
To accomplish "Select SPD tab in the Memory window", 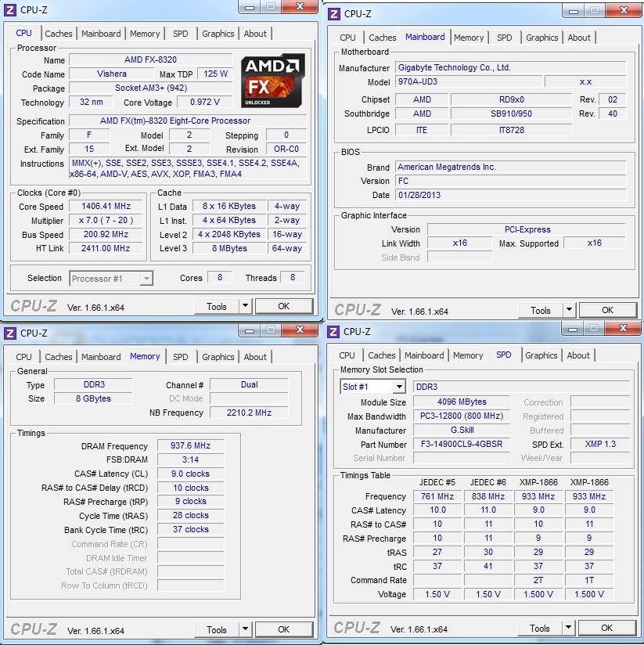I will 181,357.
